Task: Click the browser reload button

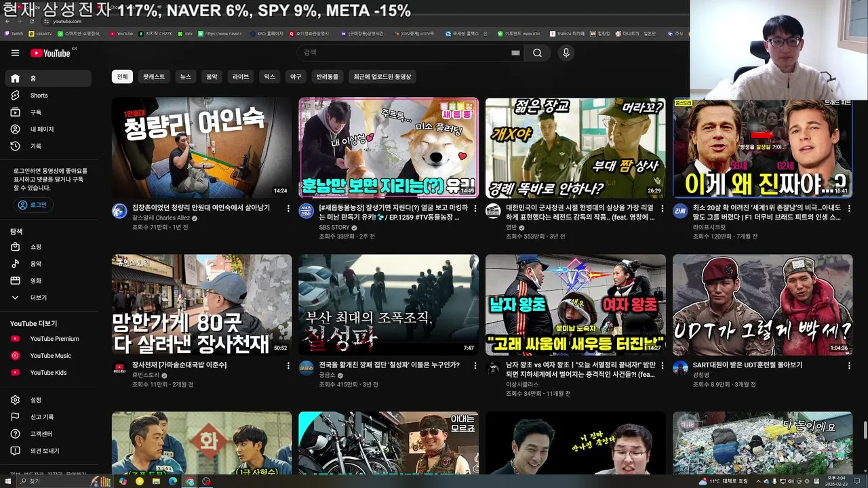Action: click(32, 21)
